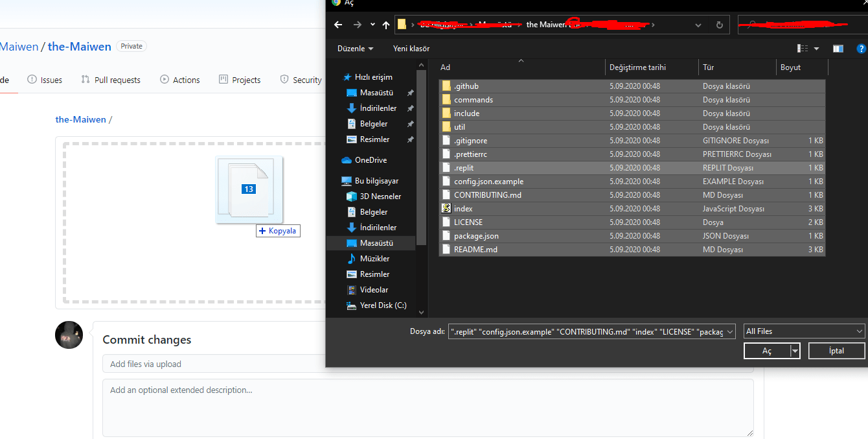The width and height of the screenshot is (868, 439).
Task: Select package.json file
Action: pyautogui.click(x=632, y=236)
